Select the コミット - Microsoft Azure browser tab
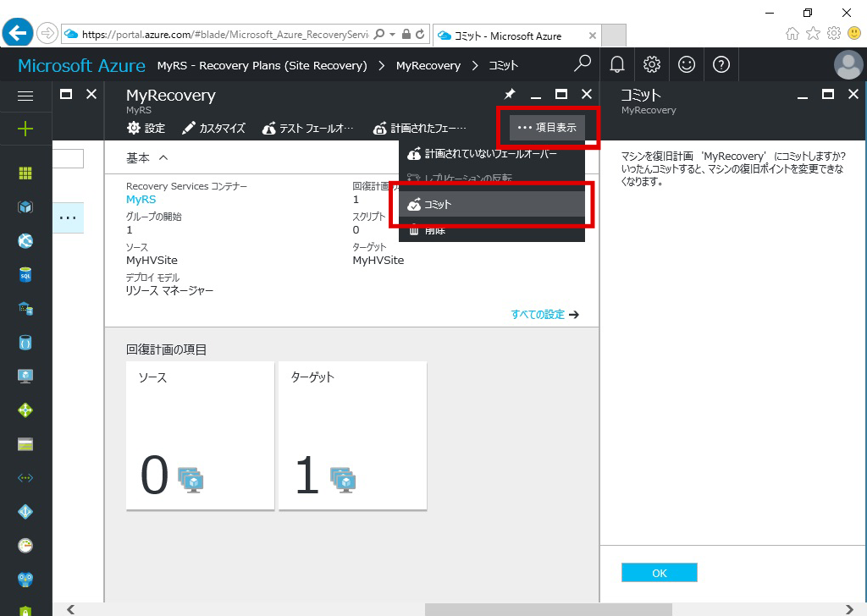The height and width of the screenshot is (616, 867). click(x=516, y=36)
